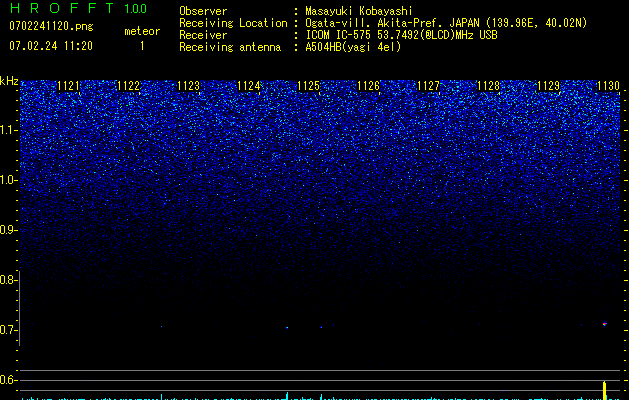Select the filename 0702241120.png
629x400 pixels.
[x=51, y=26]
